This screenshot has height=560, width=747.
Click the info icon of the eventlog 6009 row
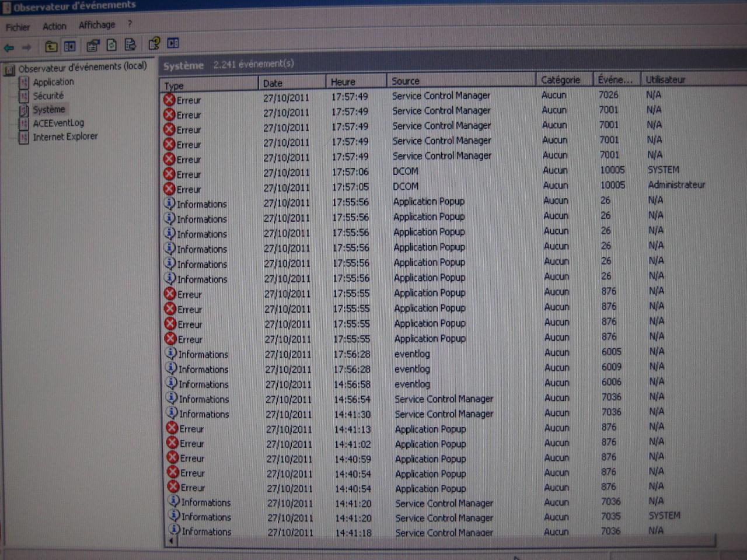click(171, 368)
